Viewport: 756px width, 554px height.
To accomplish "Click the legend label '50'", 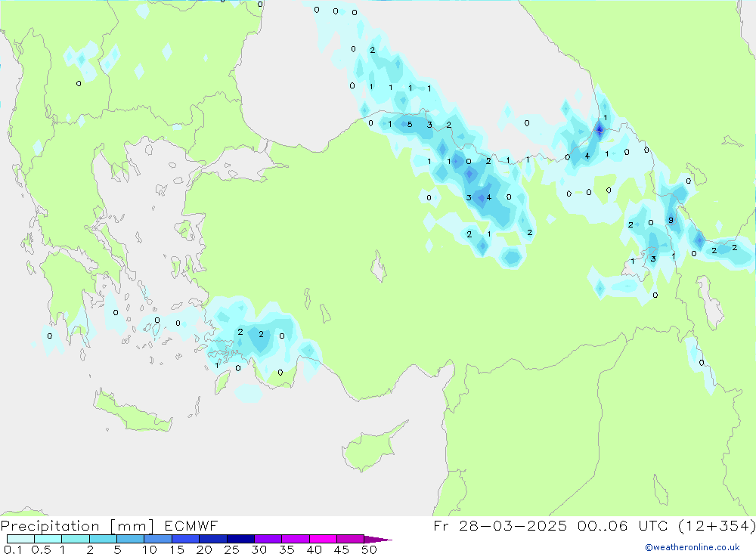I will (369, 549).
